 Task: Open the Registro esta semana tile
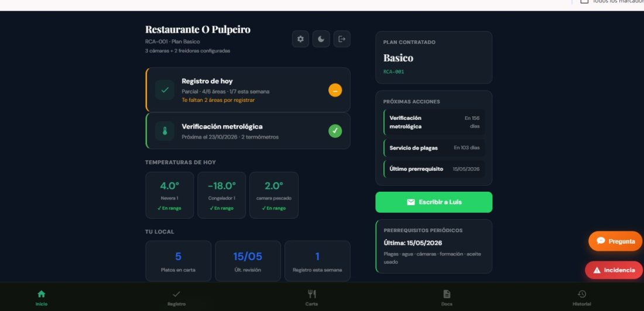[317, 261]
